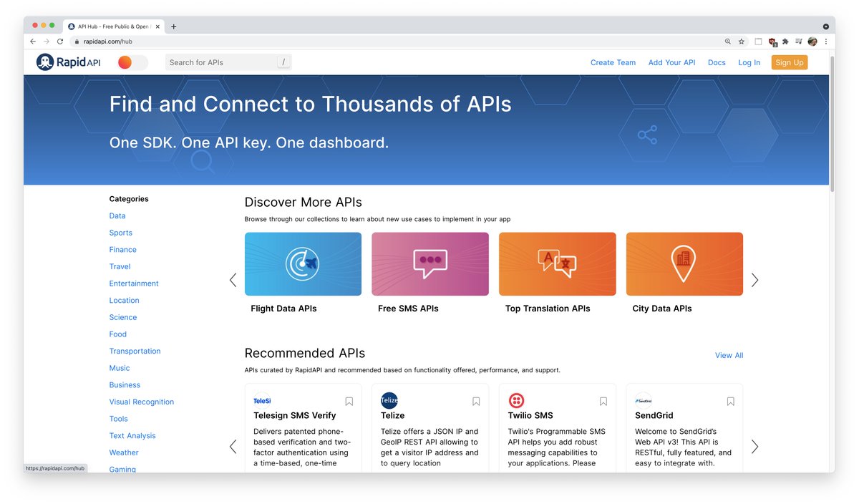859x504 pixels.
Task: Select the Location category
Action: click(x=125, y=301)
